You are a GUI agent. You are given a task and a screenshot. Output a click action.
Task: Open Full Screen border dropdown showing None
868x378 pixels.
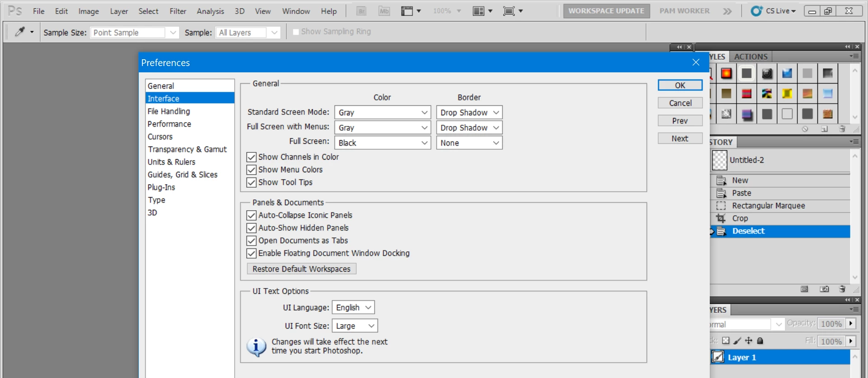pos(469,143)
